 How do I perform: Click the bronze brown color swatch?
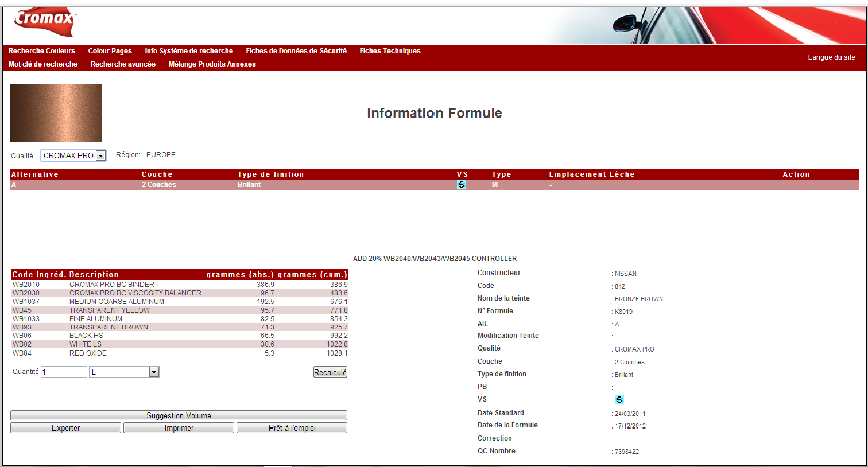click(x=56, y=113)
